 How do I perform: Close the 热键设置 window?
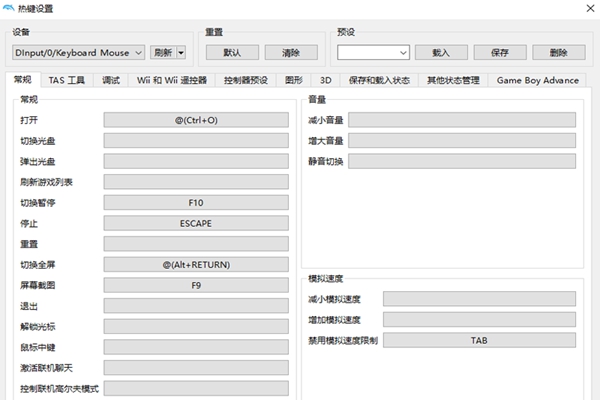590,8
